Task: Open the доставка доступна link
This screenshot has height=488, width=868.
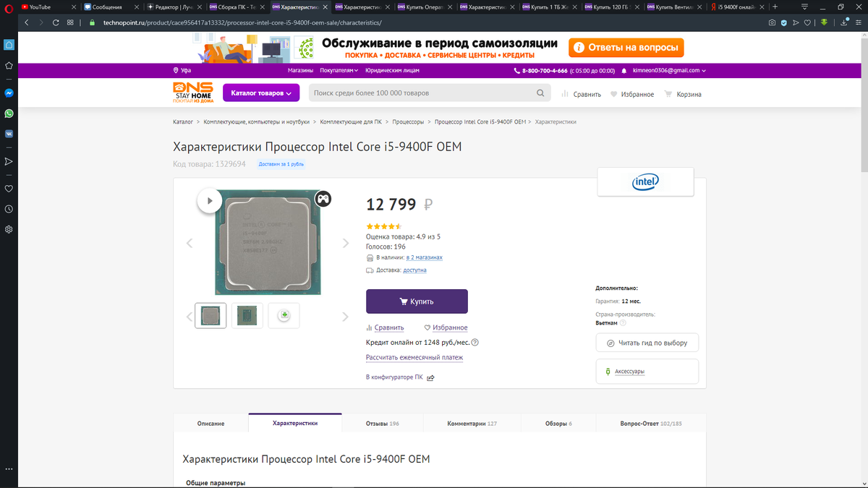Action: (x=414, y=270)
